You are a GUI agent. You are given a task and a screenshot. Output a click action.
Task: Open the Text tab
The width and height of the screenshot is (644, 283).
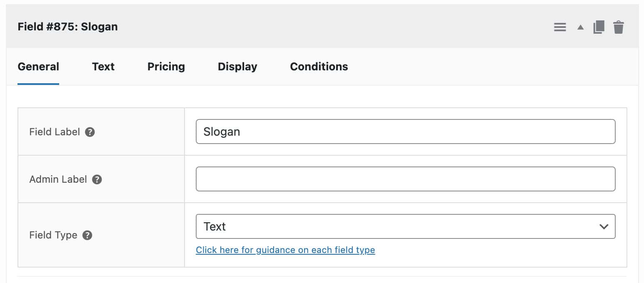pyautogui.click(x=103, y=67)
